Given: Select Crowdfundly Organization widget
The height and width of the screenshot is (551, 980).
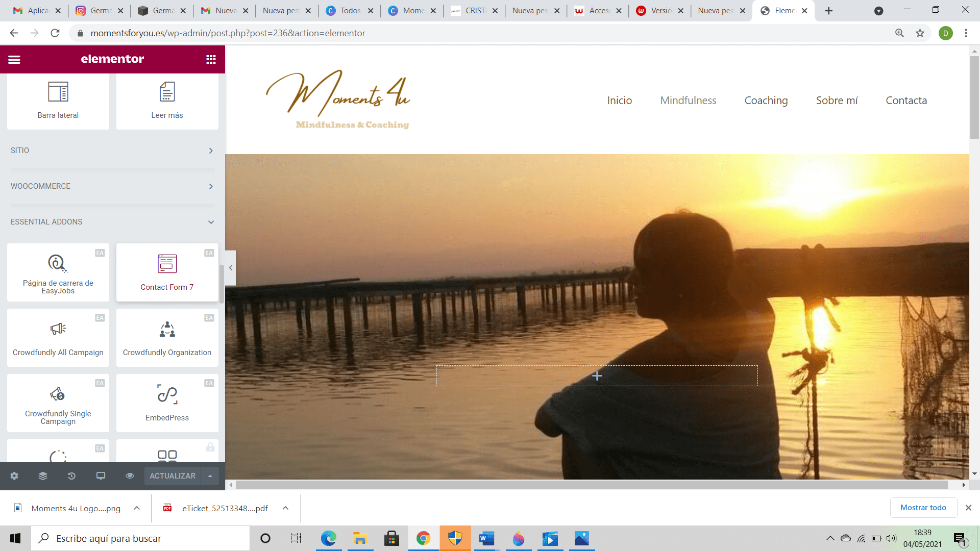Looking at the screenshot, I should 167,338.
